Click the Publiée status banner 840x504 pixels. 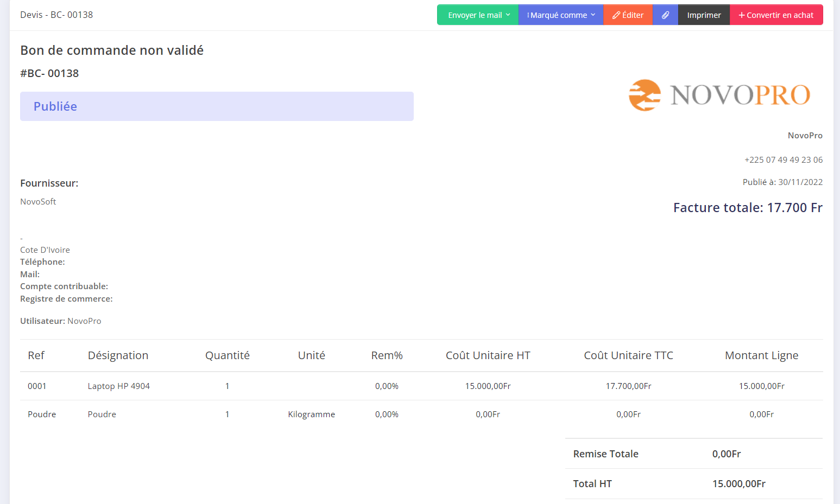click(x=217, y=106)
